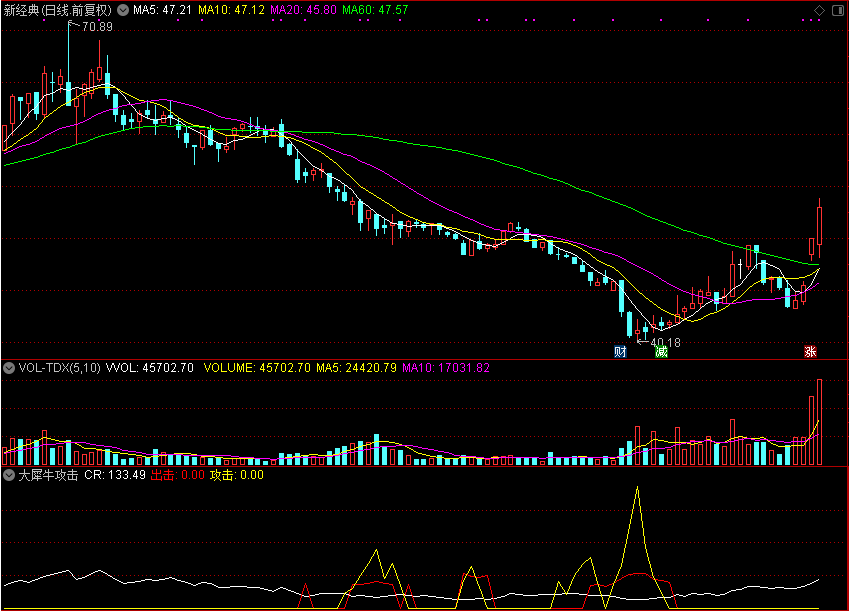Click the VVOL: 45702.70 value
The height and width of the screenshot is (611, 849).
pos(149,368)
